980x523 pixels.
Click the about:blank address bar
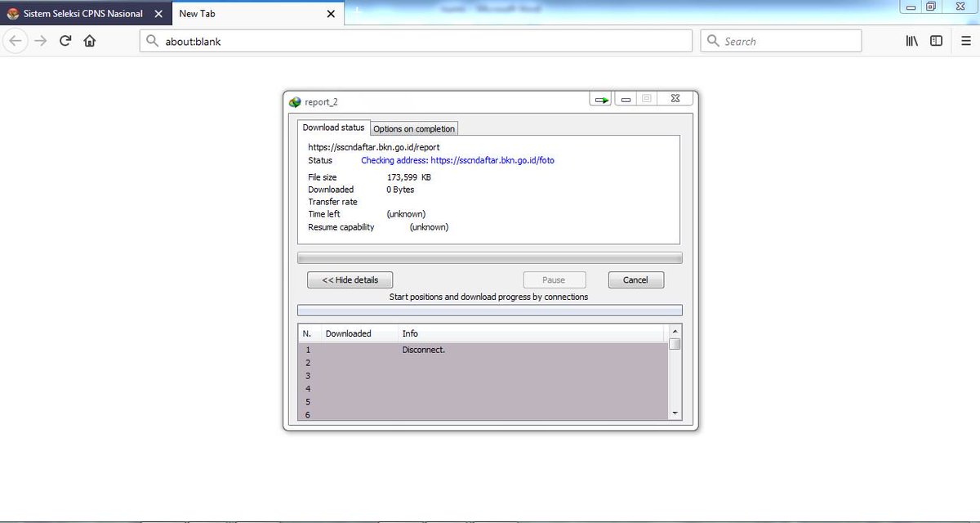point(416,41)
